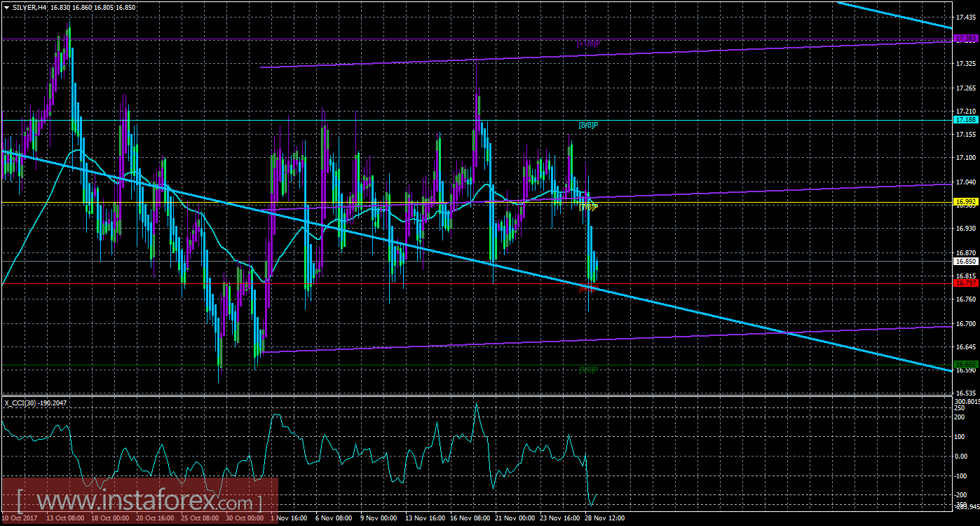The width and height of the screenshot is (980, 526).
Task: Click the 16.760 price axis label
Action: (965, 299)
